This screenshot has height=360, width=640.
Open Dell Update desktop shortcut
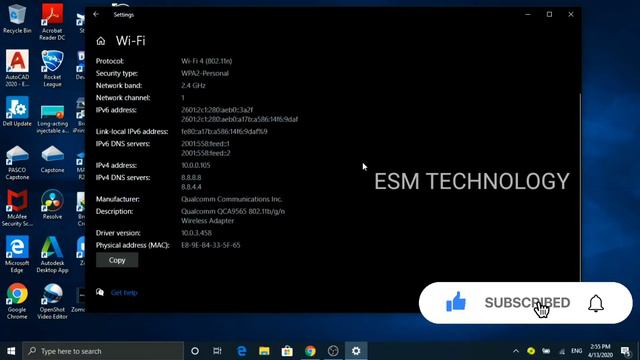coord(17,111)
